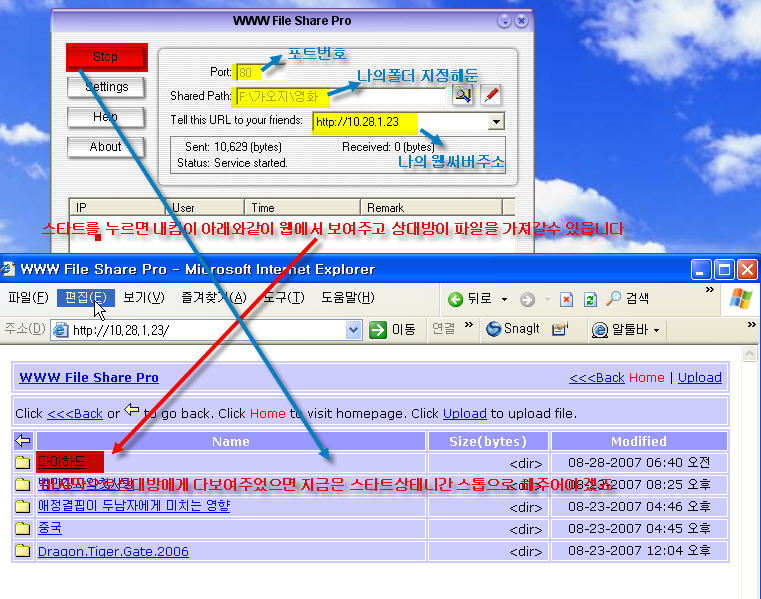Open Settings in WWW File Share Pro
Viewport: 761px width, 599px height.
[106, 87]
